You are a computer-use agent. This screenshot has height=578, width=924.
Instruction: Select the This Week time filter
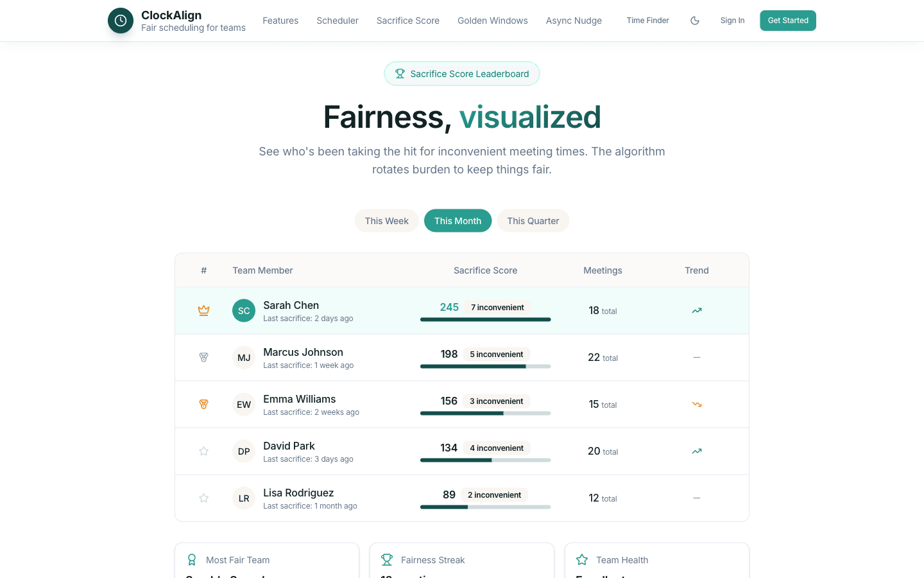[x=386, y=220]
